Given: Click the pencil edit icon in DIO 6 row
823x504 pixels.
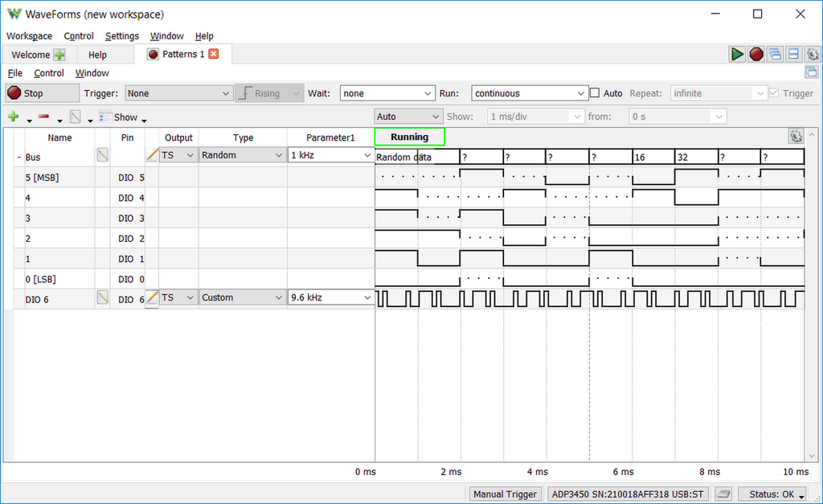Looking at the screenshot, I should [x=152, y=297].
